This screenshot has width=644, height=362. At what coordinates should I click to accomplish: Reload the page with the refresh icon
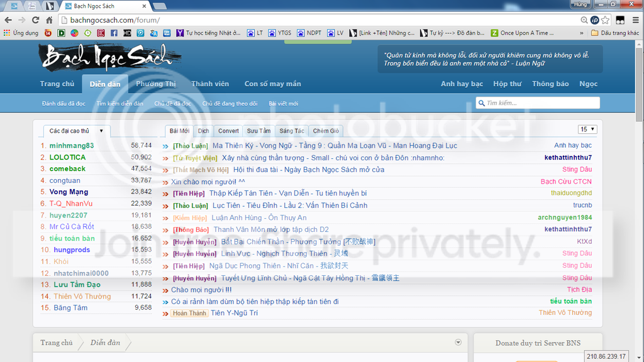pos(35,20)
